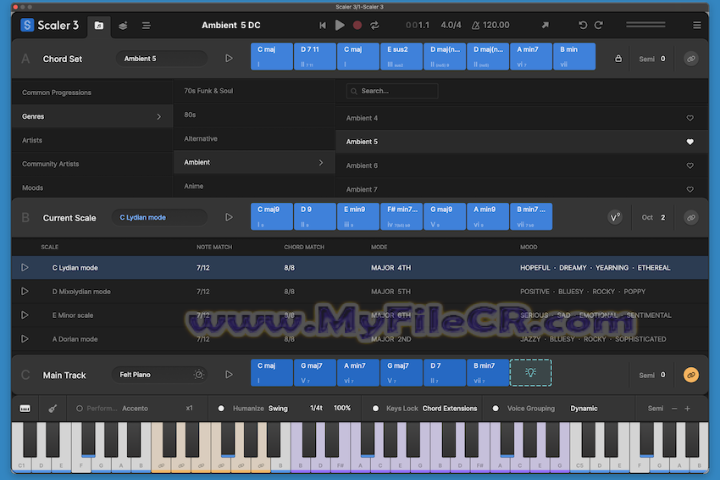Play the Main Track progression

coord(229,375)
